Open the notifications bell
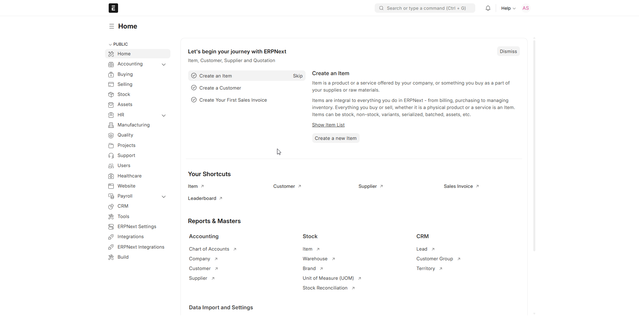Screen dimensions: 644x317 (x=488, y=8)
